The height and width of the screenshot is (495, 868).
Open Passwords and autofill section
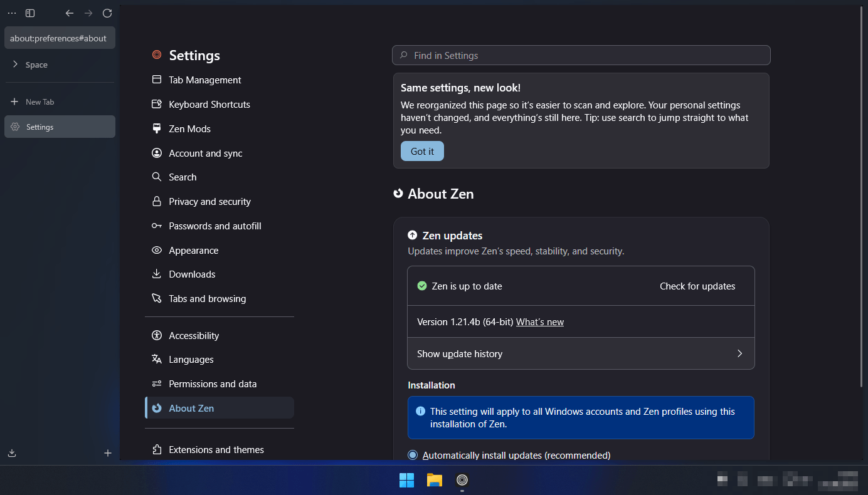pyautogui.click(x=220, y=226)
